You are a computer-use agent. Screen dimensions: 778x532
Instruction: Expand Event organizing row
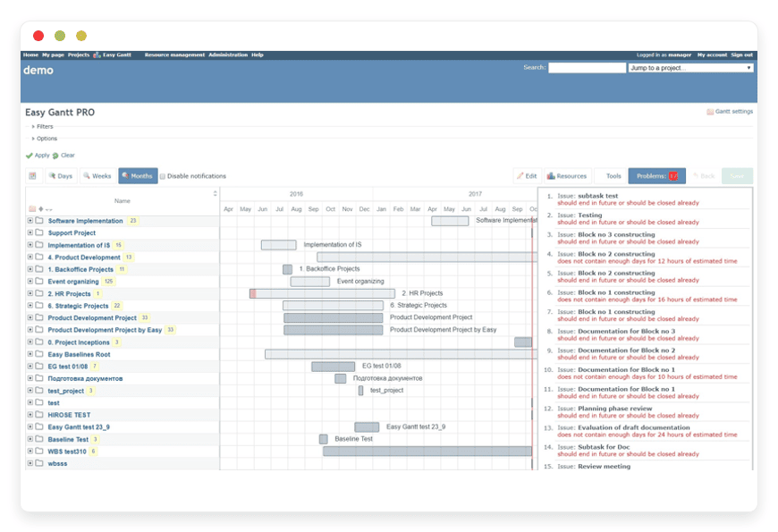pyautogui.click(x=30, y=281)
